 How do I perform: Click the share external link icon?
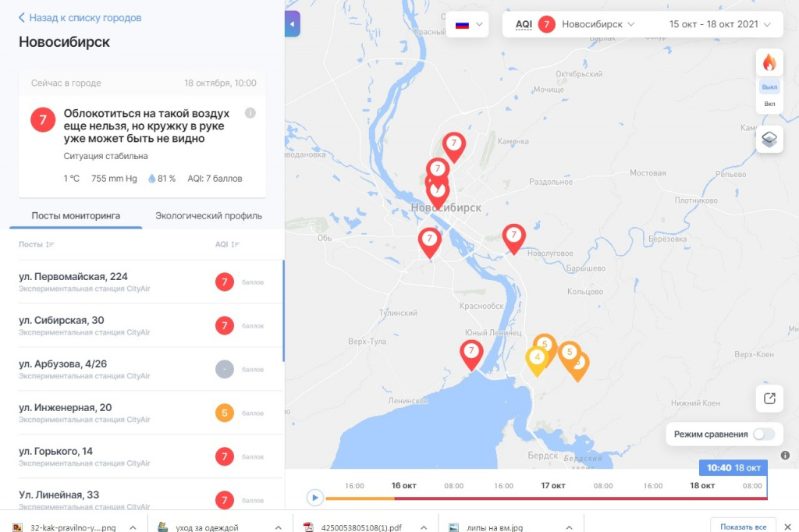(769, 398)
